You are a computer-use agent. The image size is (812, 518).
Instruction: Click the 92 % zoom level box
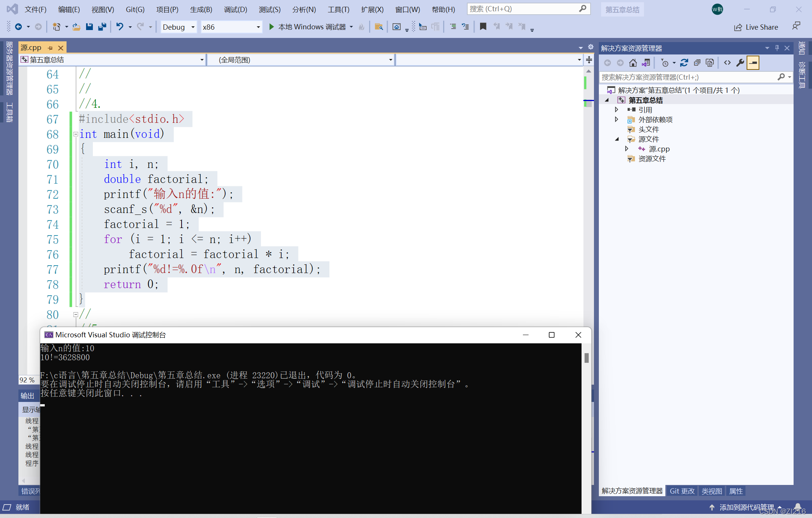(x=28, y=380)
